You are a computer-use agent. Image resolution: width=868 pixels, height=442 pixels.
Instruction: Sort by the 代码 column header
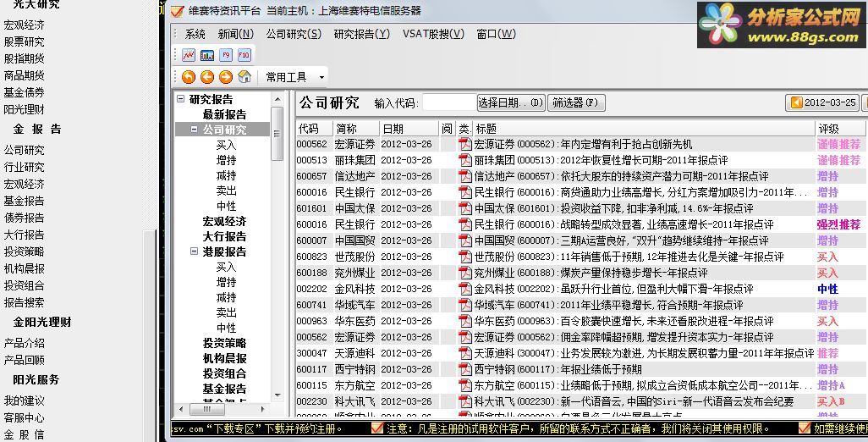point(314,129)
